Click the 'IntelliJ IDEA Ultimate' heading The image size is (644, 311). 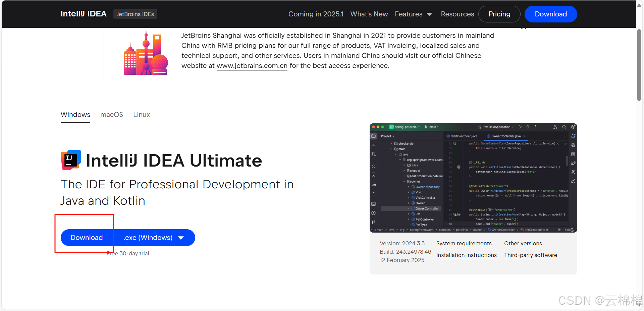pos(174,161)
